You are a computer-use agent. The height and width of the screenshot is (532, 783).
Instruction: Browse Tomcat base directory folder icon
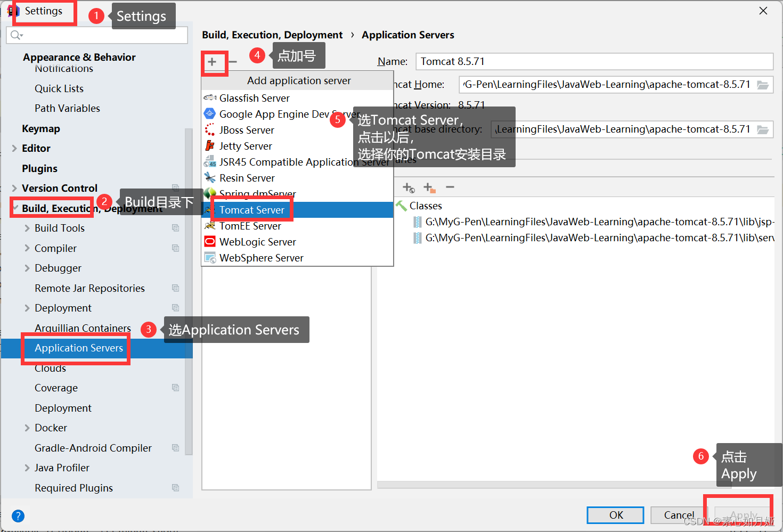click(x=763, y=129)
